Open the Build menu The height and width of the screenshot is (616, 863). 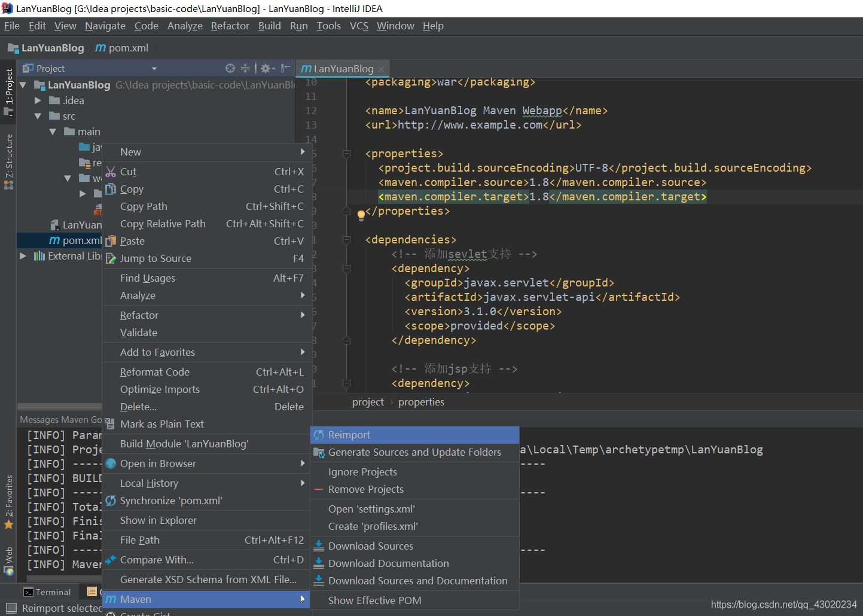270,26
